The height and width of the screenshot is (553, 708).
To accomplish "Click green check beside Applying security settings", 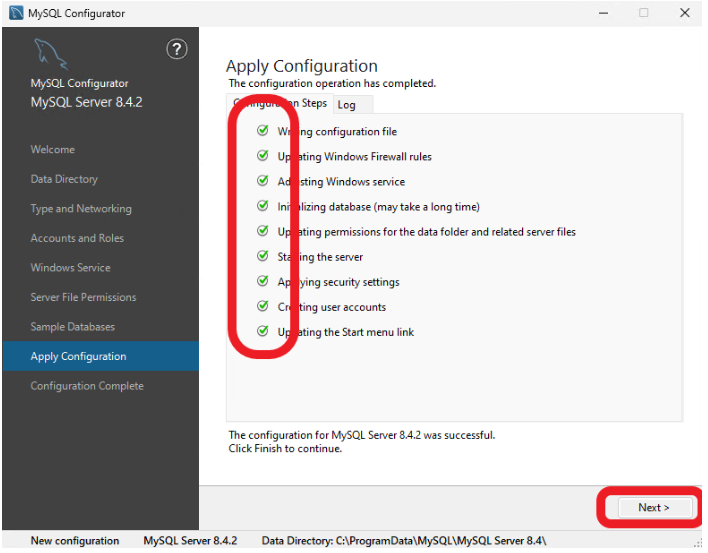I will coord(262,281).
